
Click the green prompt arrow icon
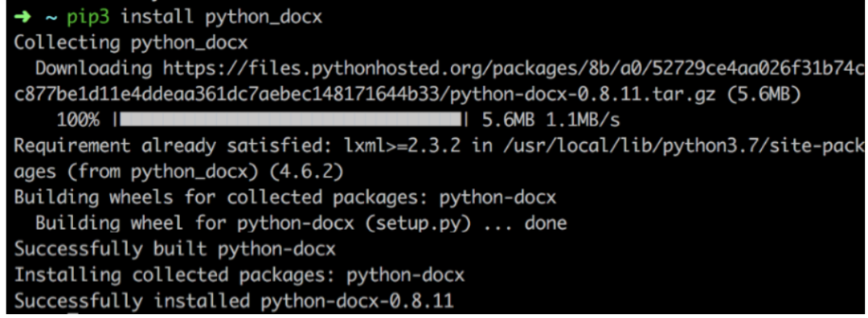23,17
